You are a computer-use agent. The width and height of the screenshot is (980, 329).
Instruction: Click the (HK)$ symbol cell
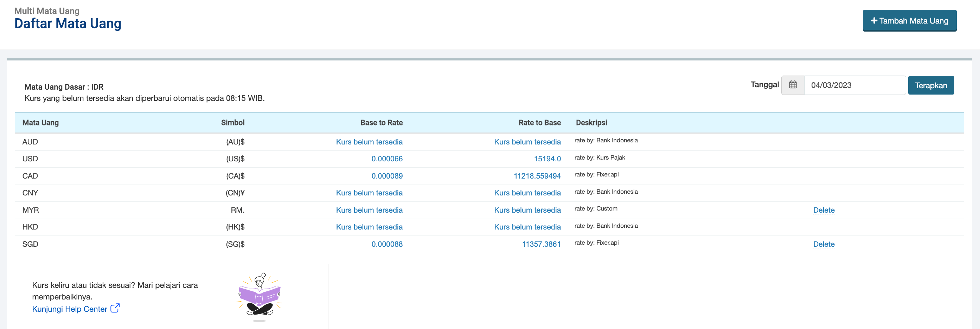point(235,227)
